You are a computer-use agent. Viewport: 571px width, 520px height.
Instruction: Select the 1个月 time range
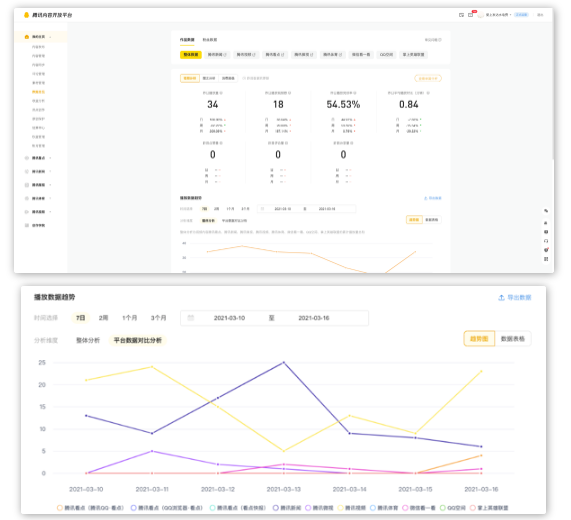tap(129, 318)
